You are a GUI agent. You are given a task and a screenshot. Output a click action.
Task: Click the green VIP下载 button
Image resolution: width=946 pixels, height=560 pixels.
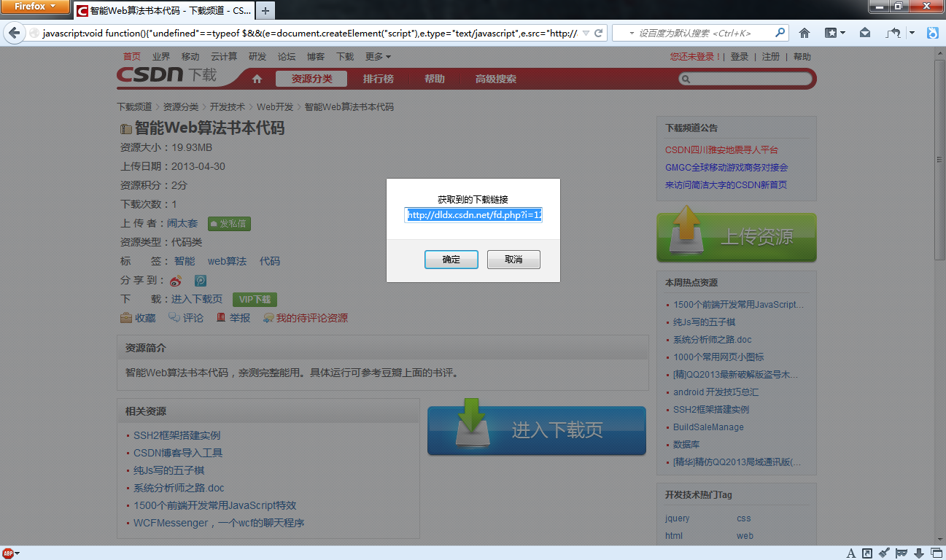[255, 300]
